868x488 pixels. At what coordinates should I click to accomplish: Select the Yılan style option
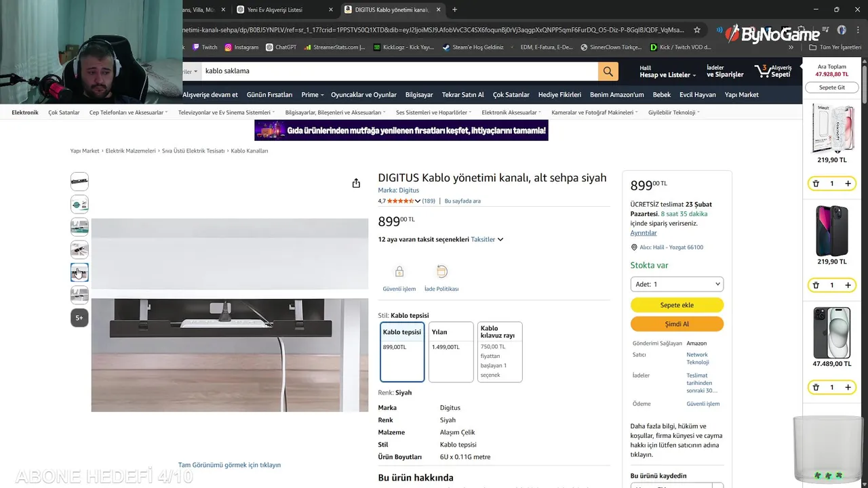tap(451, 352)
